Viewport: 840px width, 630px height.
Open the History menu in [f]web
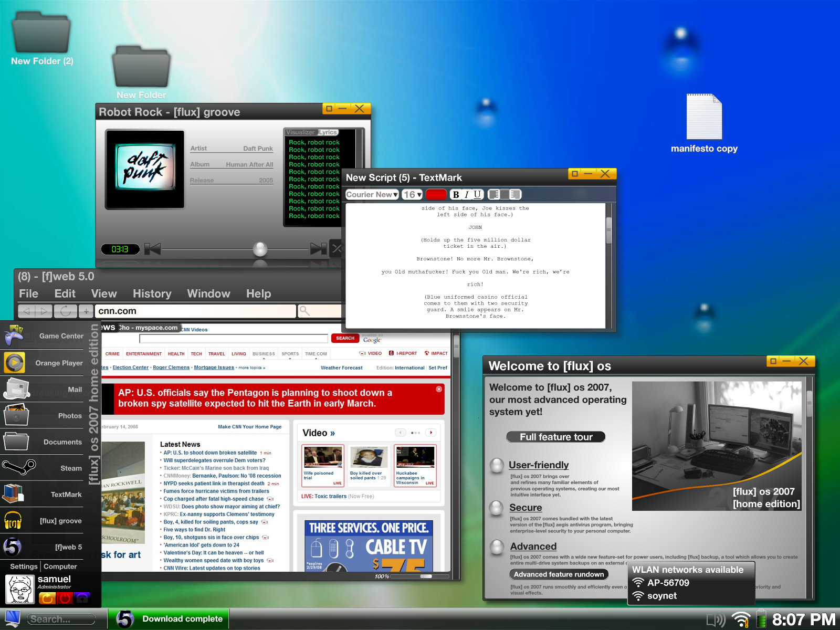click(x=152, y=294)
